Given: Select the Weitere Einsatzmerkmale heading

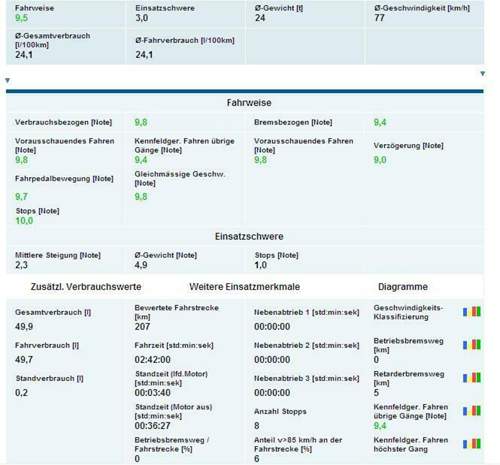Looking at the screenshot, I should (245, 287).
